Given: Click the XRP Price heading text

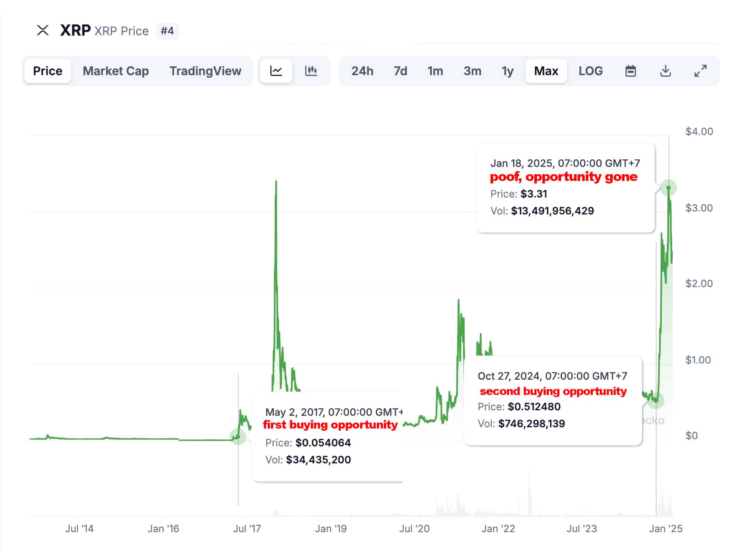Looking at the screenshot, I should coord(121,31).
